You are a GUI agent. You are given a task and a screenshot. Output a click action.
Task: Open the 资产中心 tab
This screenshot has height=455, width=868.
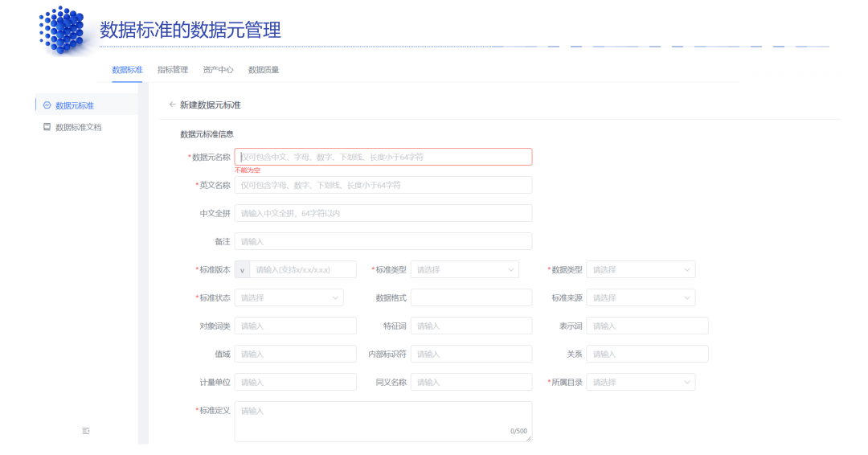pos(218,70)
